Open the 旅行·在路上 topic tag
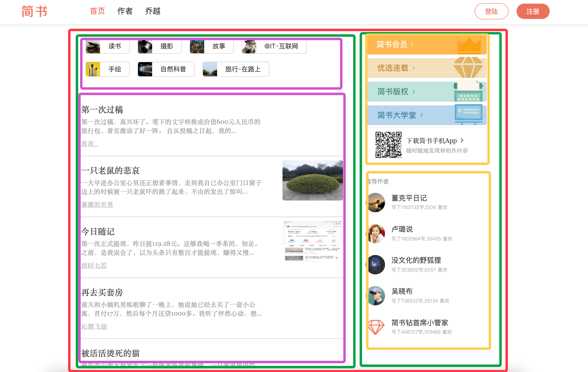This screenshot has width=588, height=372. point(236,69)
